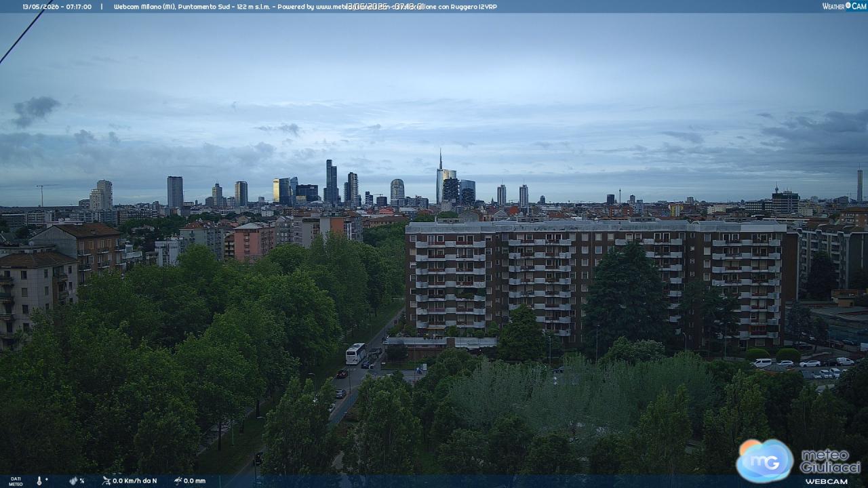868x488 pixels.
Task: Click the humidity percent symbol
Action: 82,481
